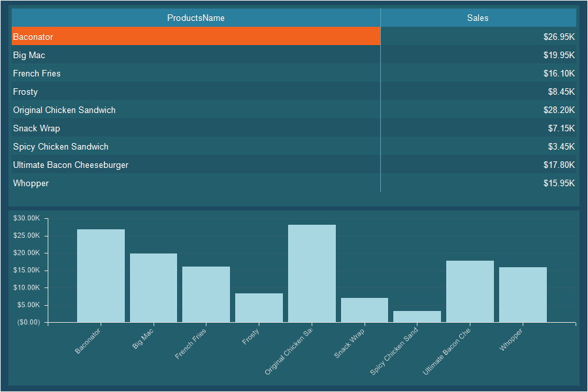This screenshot has width=588, height=392.
Task: Click the Snack Wrap row
Action: coord(196,129)
